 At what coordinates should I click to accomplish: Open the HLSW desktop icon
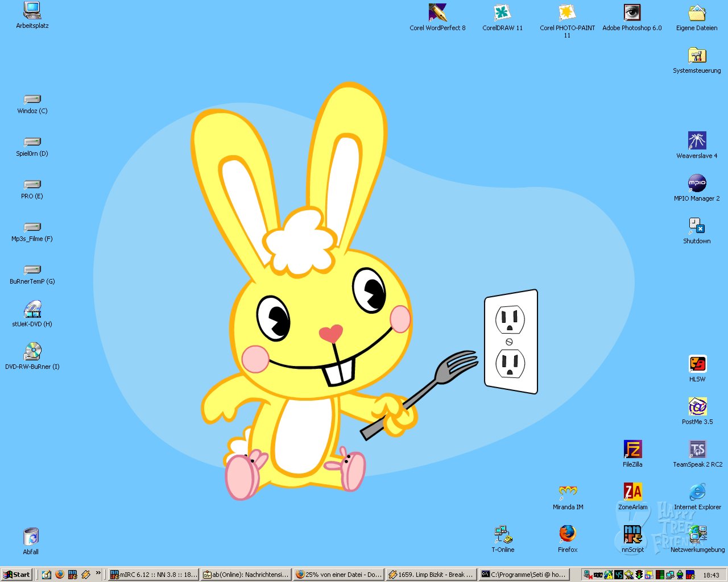[x=697, y=364]
